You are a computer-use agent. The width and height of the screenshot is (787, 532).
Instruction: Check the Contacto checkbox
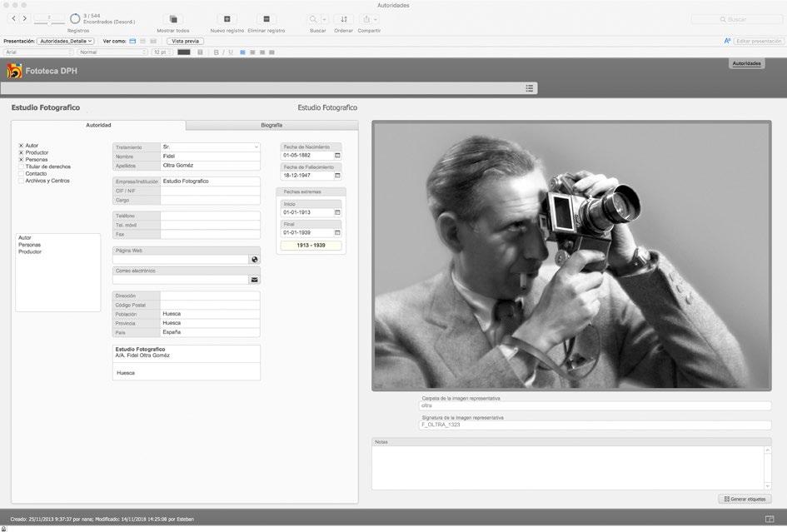(21, 174)
